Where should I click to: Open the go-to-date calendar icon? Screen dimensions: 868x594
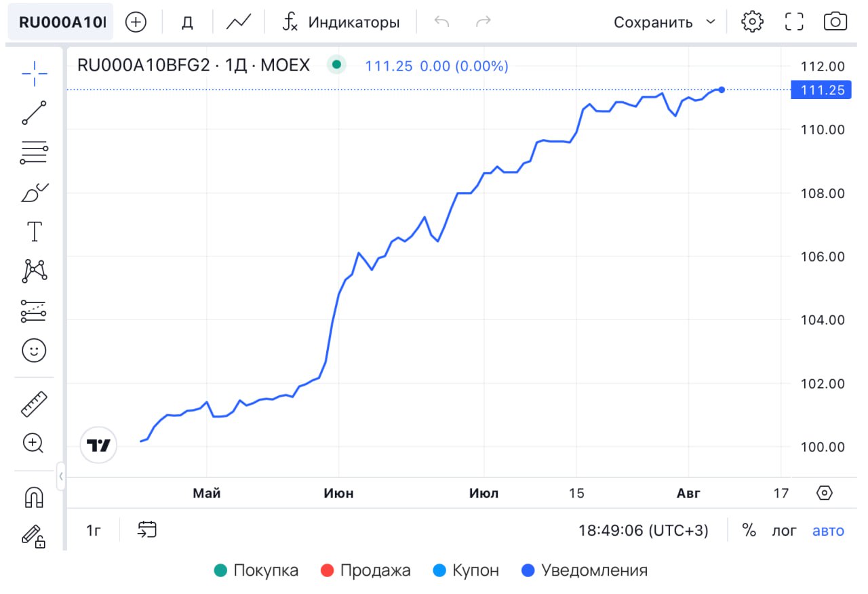tap(146, 530)
